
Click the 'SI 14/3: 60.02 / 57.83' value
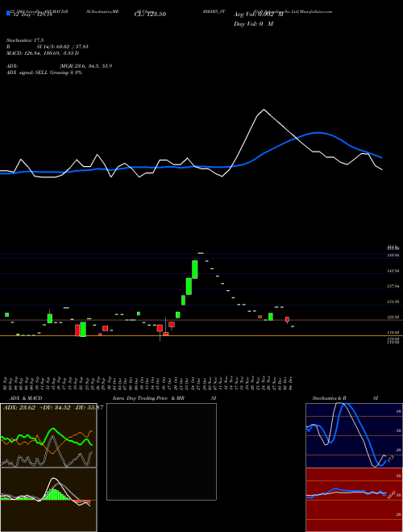pyautogui.click(x=63, y=47)
